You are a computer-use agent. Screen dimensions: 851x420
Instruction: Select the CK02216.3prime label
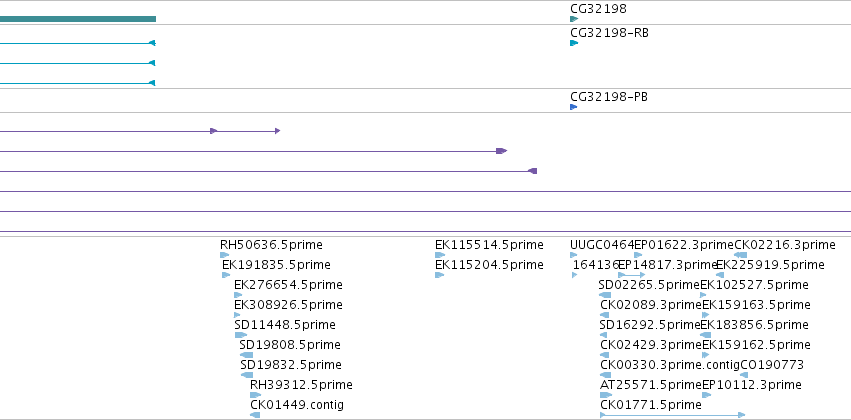click(x=785, y=245)
